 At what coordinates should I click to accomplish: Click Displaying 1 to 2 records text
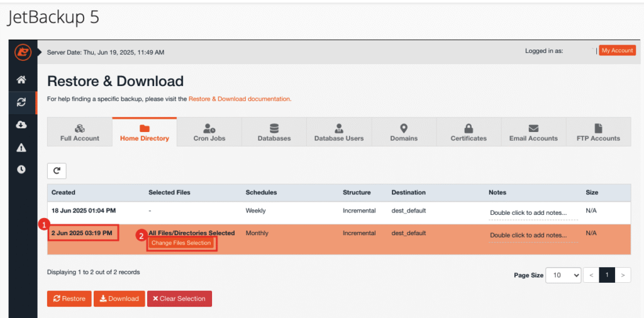[93, 272]
